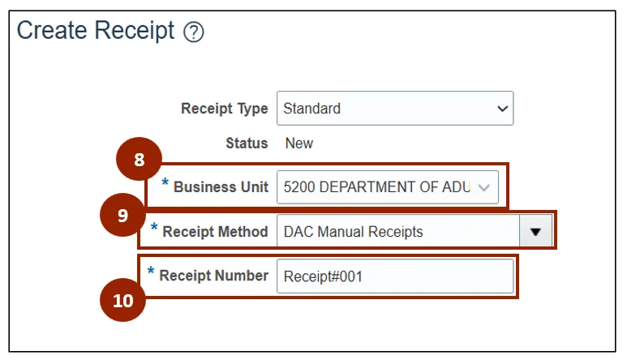Click the Business Unit label
The image size is (627, 364).
[x=221, y=187]
